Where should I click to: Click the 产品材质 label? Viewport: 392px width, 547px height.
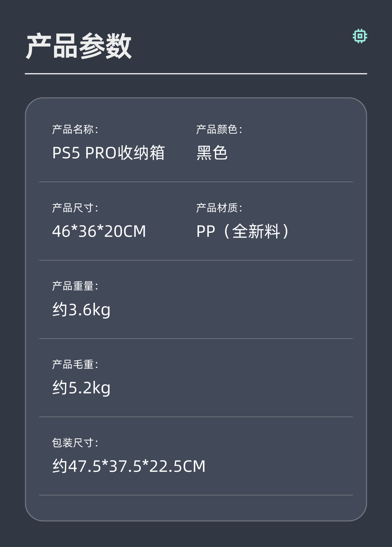(219, 208)
